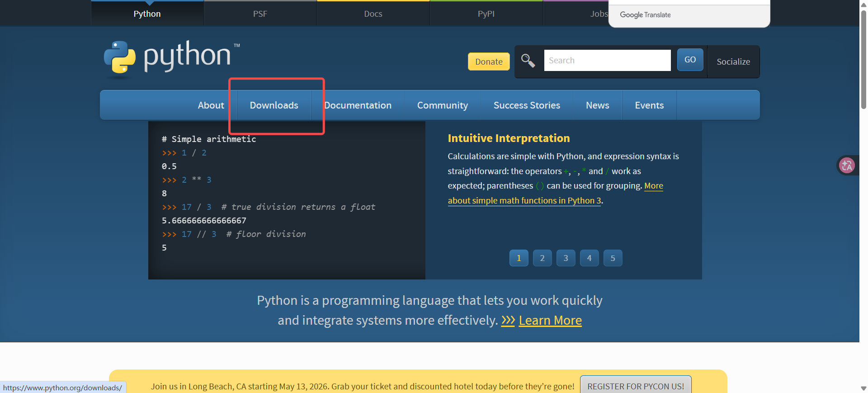Open the About menu
This screenshot has width=868, height=393.
pyautogui.click(x=211, y=105)
